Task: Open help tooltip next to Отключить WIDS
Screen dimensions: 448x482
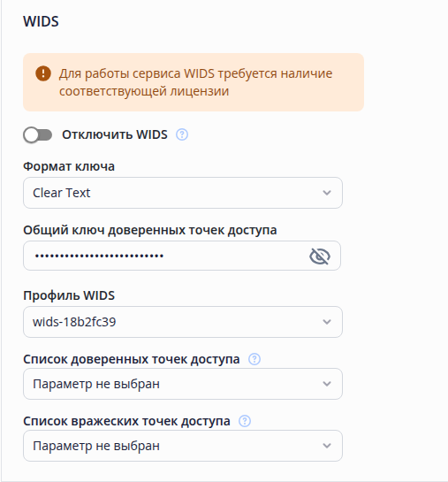Action: pos(182,134)
